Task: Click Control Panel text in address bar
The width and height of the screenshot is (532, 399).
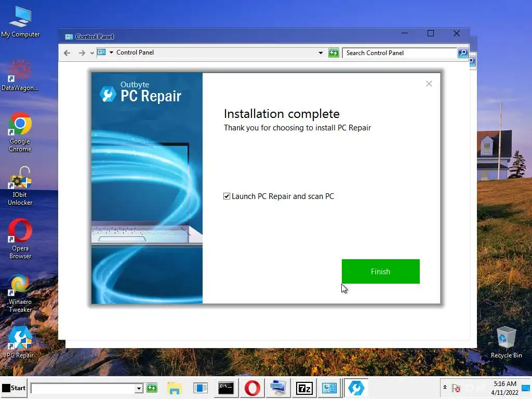Action: tap(135, 52)
